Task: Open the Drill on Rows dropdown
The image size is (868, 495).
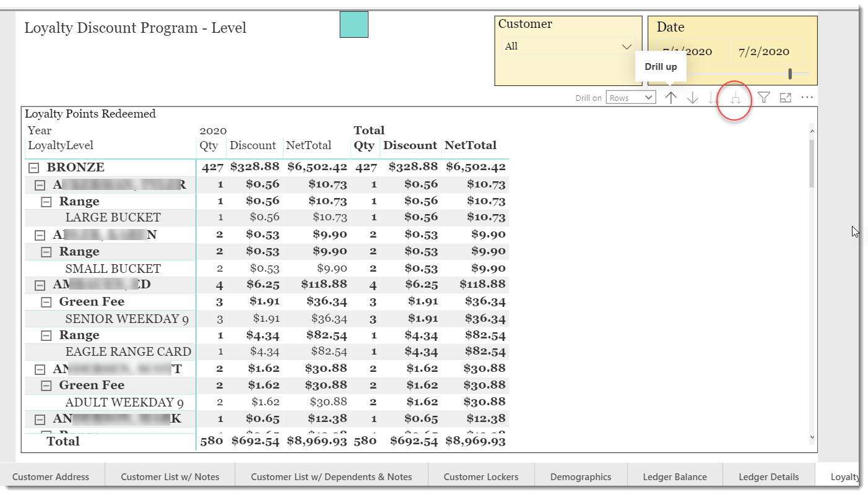Action: [631, 98]
